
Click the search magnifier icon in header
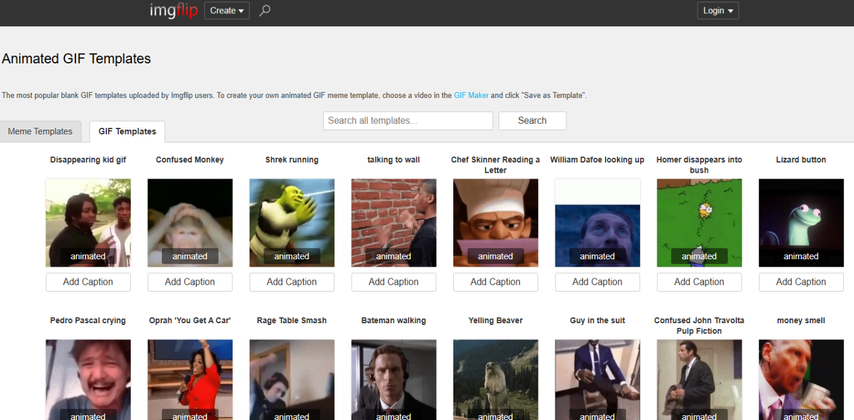[265, 10]
